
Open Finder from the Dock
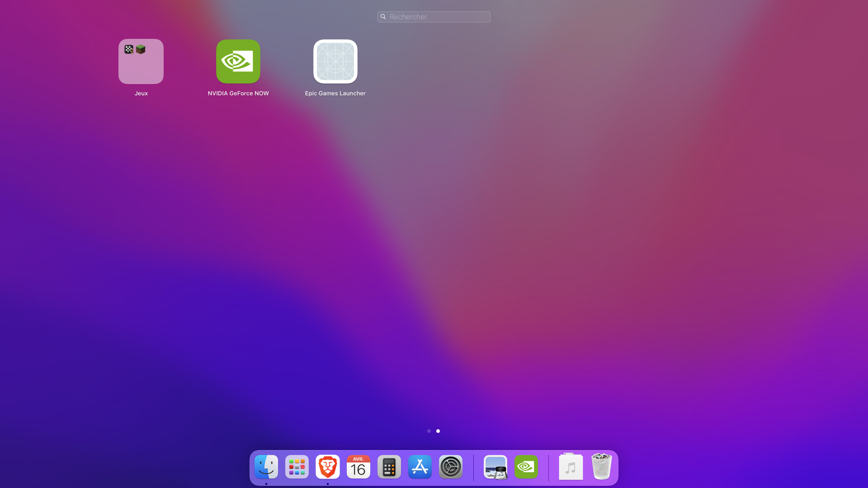pos(266,467)
